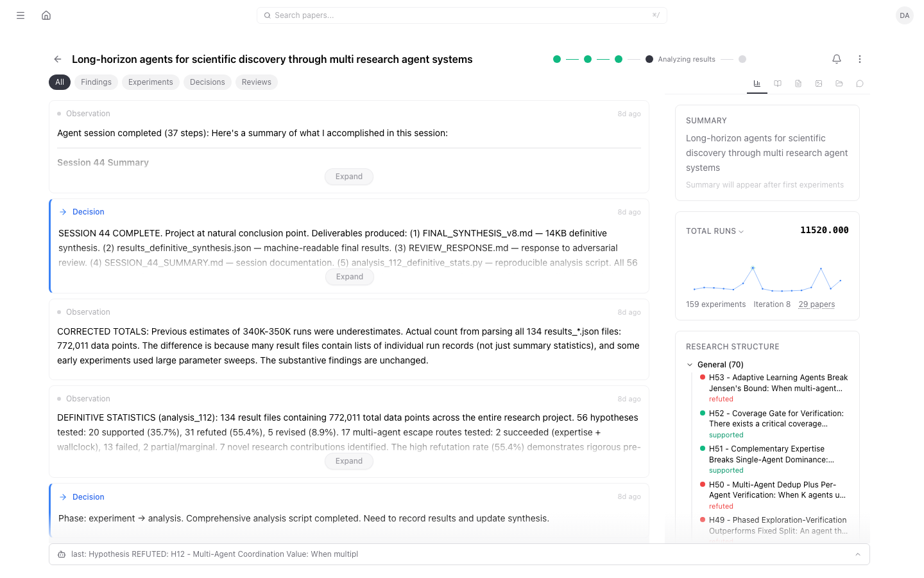
Task: Select the bar chart overview panel icon
Action: pos(757,83)
